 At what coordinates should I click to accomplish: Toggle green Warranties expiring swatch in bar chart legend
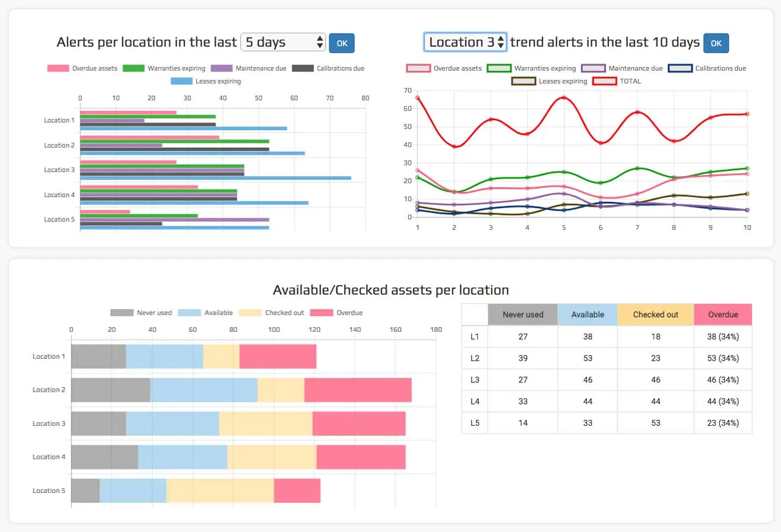tap(134, 68)
